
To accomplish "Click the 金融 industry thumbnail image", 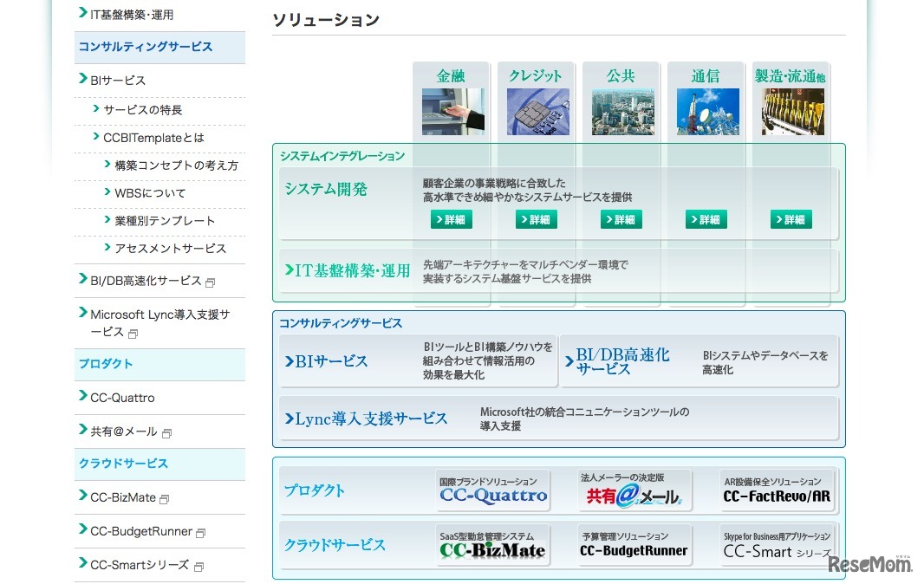I will pos(451,110).
